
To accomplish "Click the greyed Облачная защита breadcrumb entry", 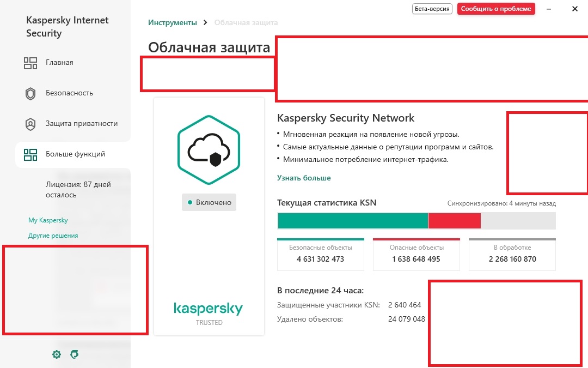I will coord(246,22).
